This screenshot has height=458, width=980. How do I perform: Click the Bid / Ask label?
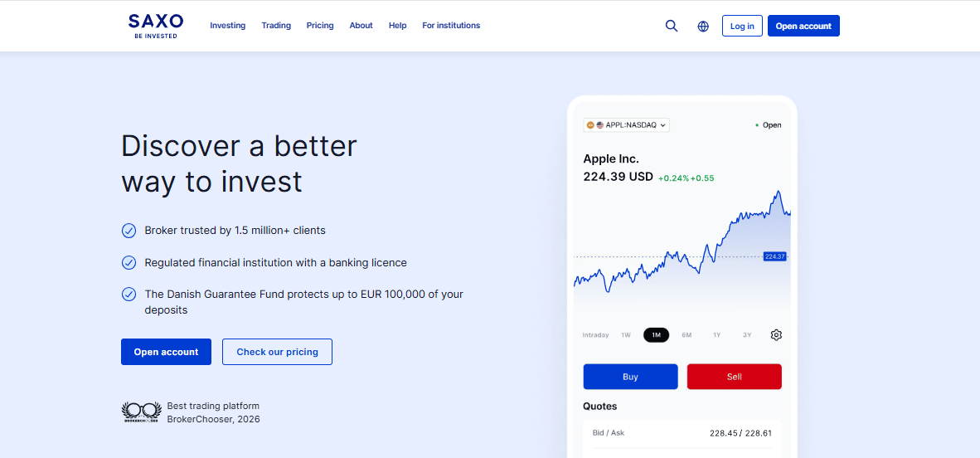tap(608, 433)
